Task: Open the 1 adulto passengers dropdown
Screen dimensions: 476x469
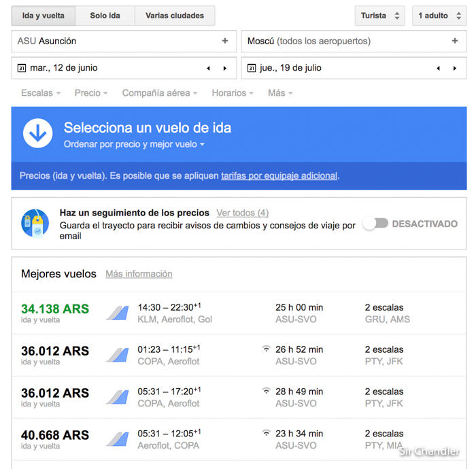Action: 439,16
